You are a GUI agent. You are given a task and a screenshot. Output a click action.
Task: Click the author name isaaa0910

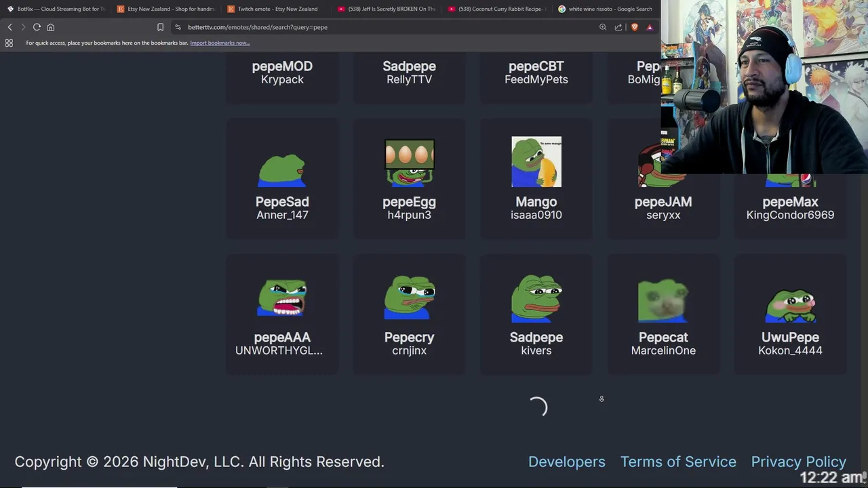point(536,215)
